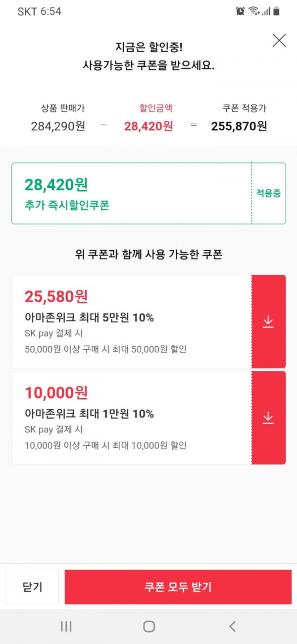This screenshot has width=297, height=644.
Task: Open the 아마존위크 최대 1만원 10% coupon
Action: pyautogui.click(x=132, y=418)
